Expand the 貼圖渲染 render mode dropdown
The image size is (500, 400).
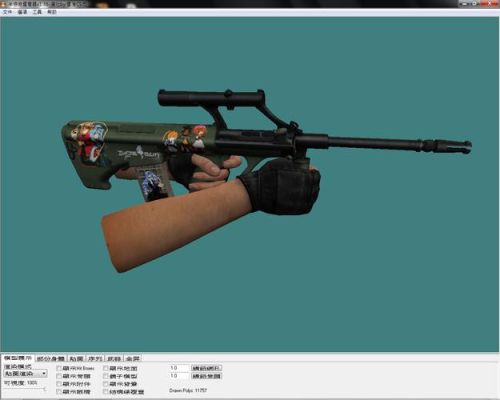coord(26,374)
